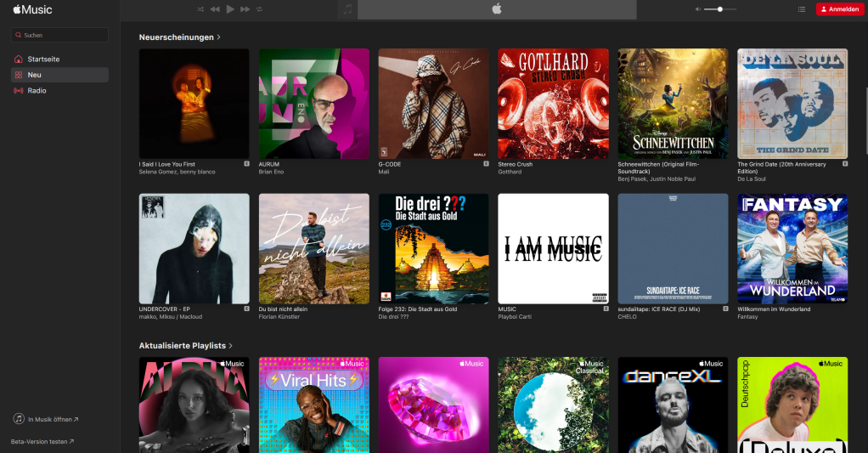868x453 pixels.
Task: Click the magnifier icon in search
Action: click(19, 35)
